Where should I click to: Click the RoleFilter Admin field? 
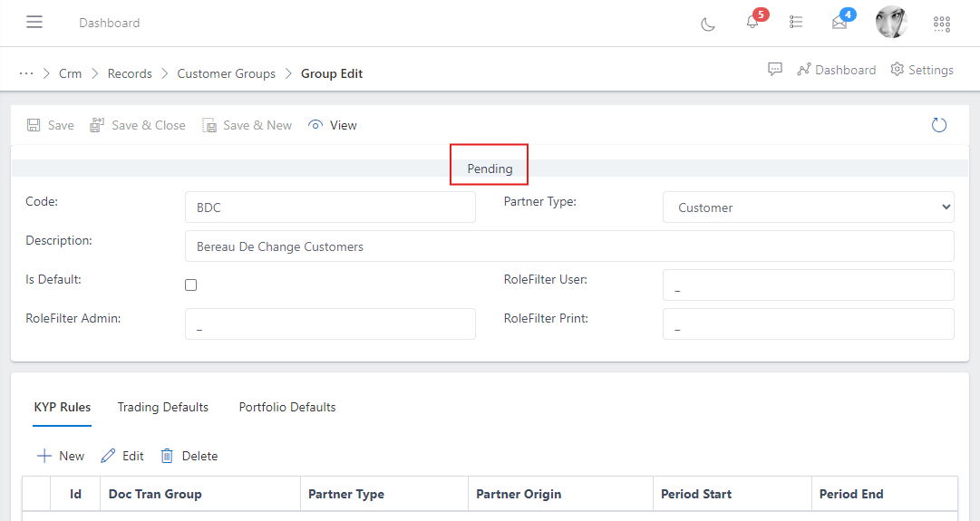tap(330, 323)
